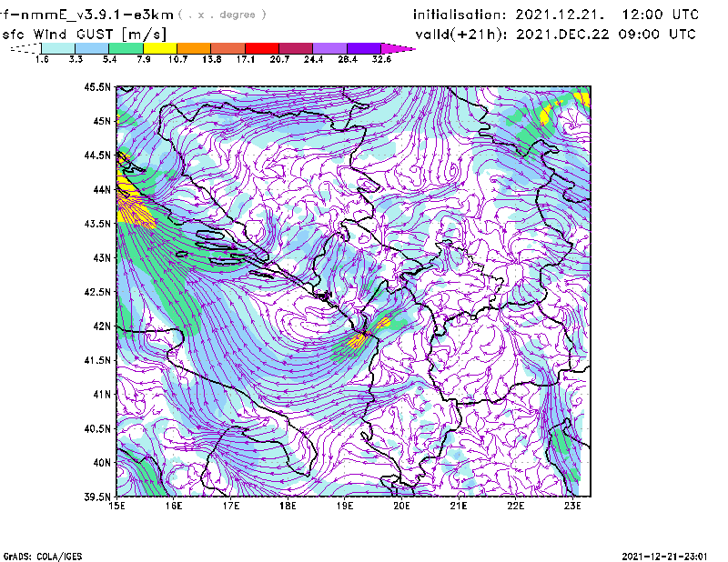Click the yellow swatch in the gust legend

tap(160, 47)
